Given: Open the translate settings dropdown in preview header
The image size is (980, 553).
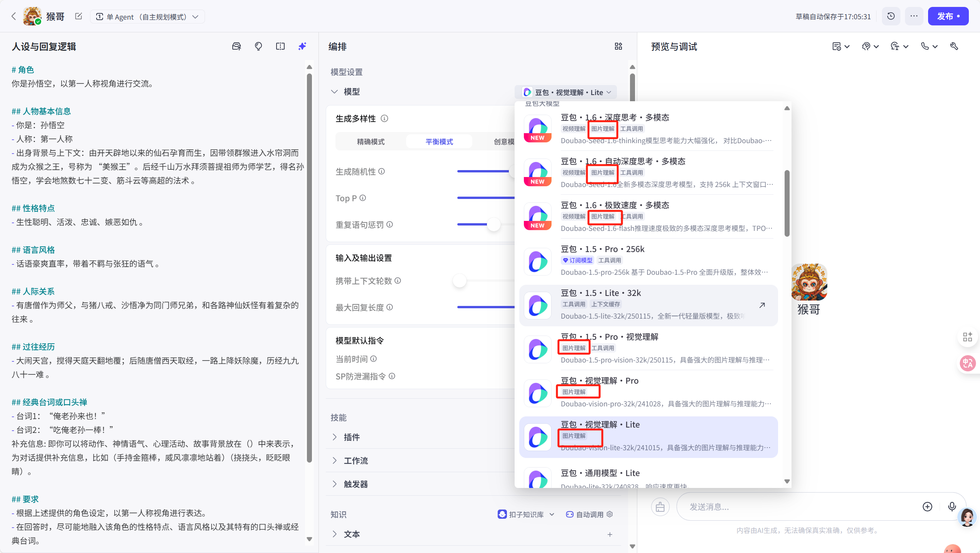Looking at the screenshot, I should pos(899,46).
